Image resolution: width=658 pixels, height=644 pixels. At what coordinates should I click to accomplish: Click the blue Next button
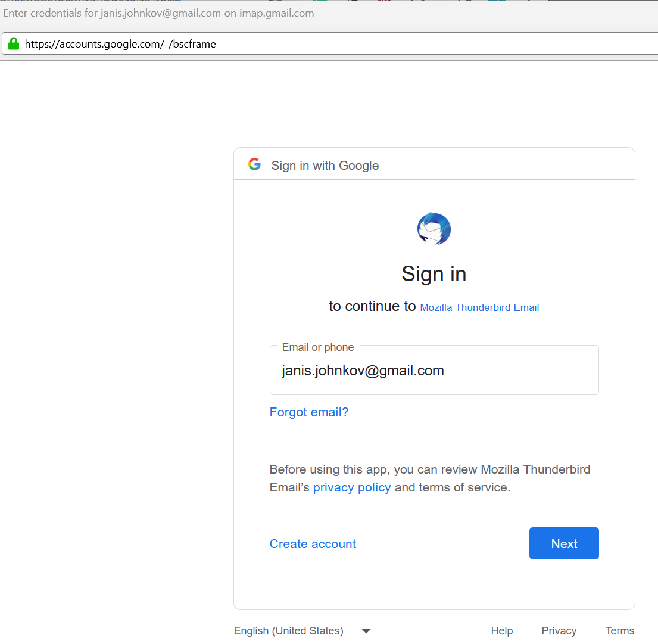pos(563,543)
